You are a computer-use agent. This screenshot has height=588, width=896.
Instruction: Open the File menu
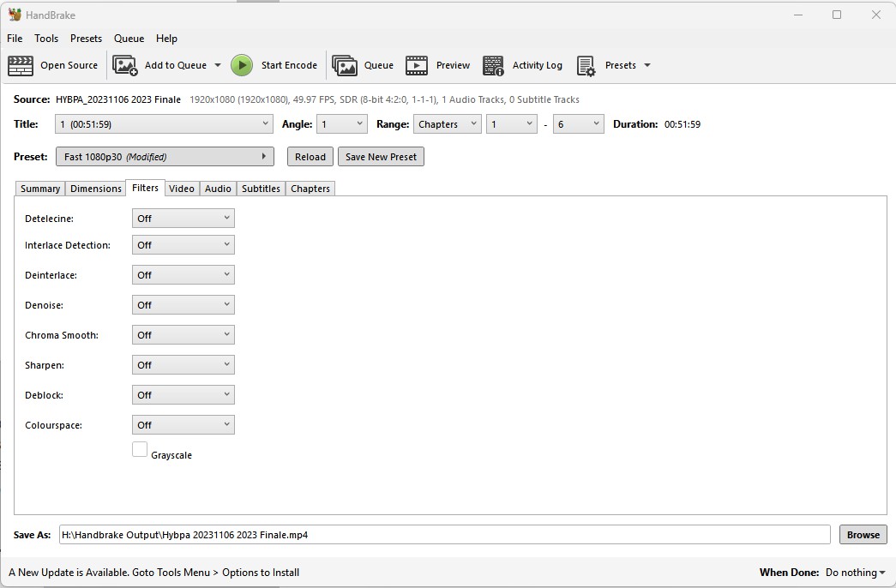15,39
